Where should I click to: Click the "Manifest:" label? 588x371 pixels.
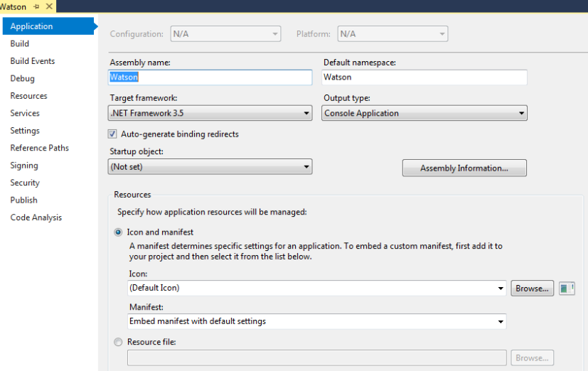coord(146,307)
